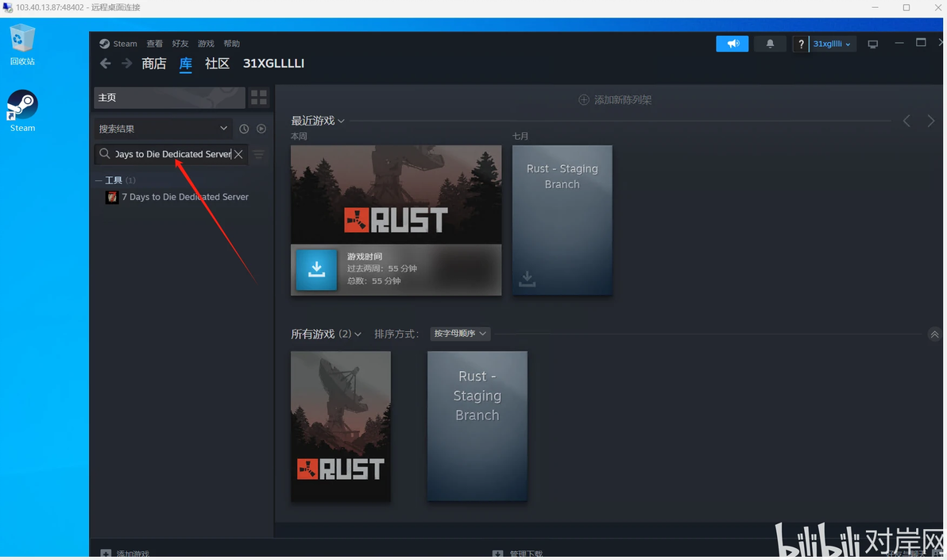Collapse the 工具 category
This screenshot has width=947, height=560.
tap(99, 180)
